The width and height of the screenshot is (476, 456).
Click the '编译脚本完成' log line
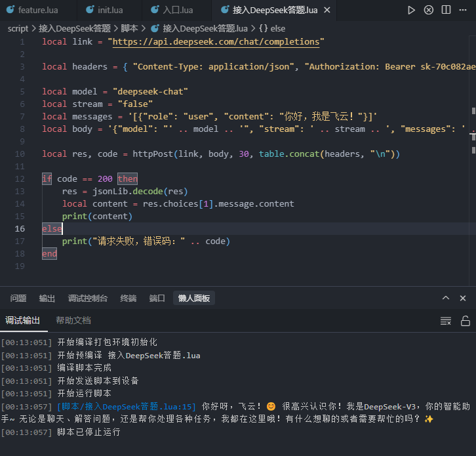coord(85,368)
